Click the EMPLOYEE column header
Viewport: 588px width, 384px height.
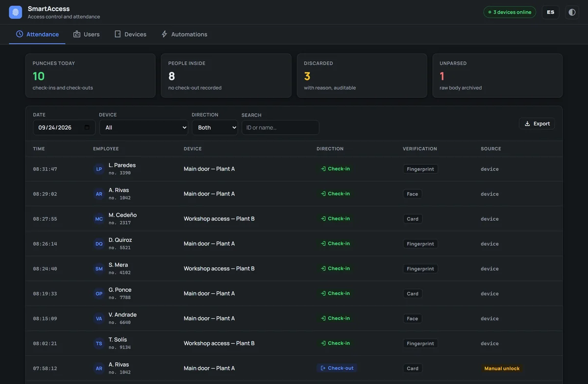106,149
